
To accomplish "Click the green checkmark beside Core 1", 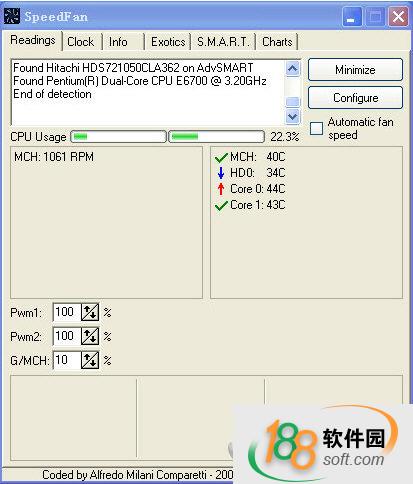I will pos(221,206).
